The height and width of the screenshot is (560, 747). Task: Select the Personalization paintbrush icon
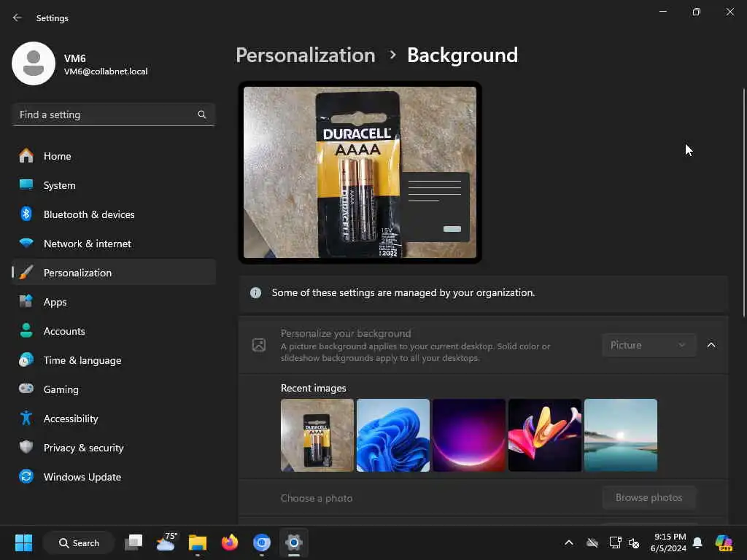pyautogui.click(x=26, y=273)
